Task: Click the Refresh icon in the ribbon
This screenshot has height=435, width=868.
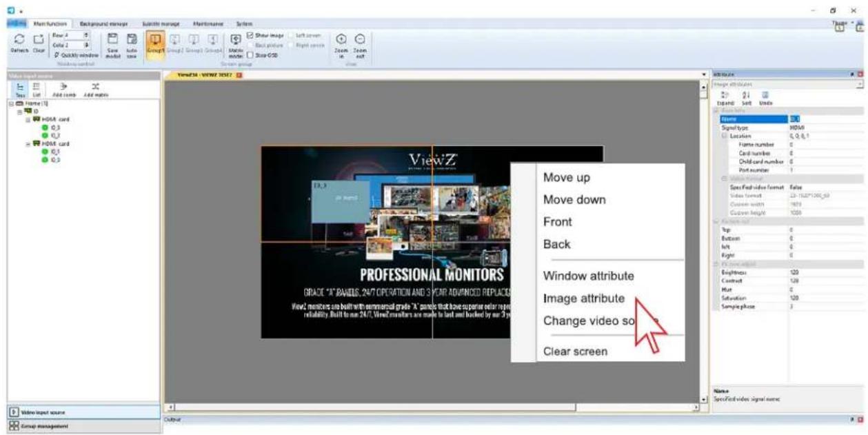Action: (x=19, y=40)
